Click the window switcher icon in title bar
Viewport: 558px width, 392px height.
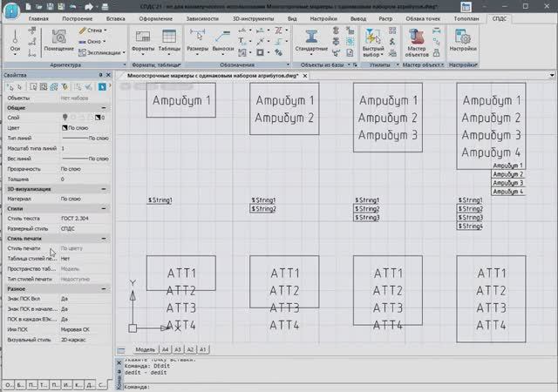coord(466,7)
